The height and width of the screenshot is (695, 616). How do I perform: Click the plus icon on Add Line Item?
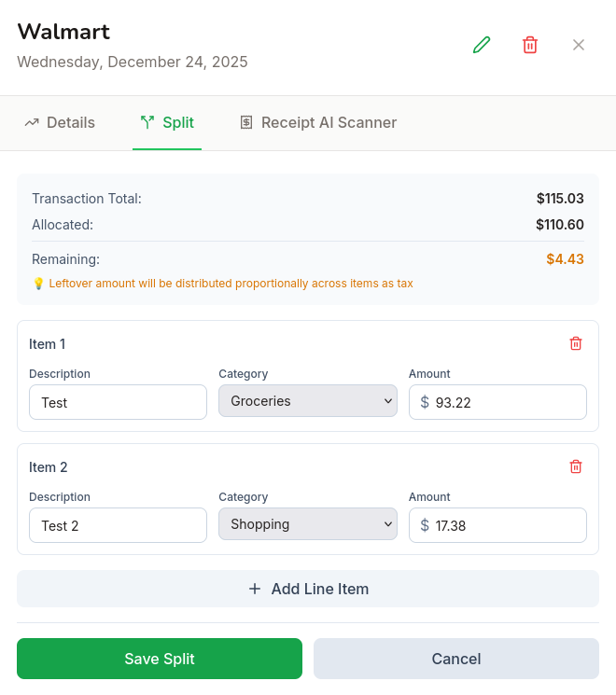[x=255, y=589]
